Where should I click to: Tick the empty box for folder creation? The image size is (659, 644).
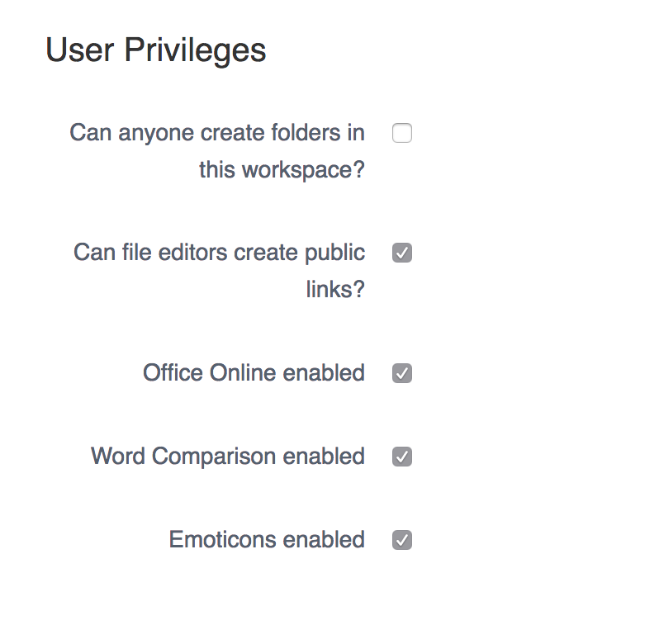(402, 133)
